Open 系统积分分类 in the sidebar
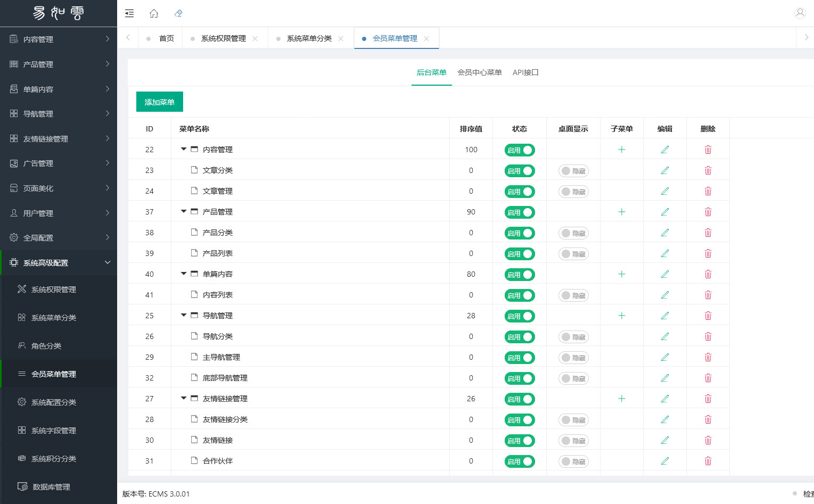Image resolution: width=814 pixels, height=504 pixels. tap(59, 459)
